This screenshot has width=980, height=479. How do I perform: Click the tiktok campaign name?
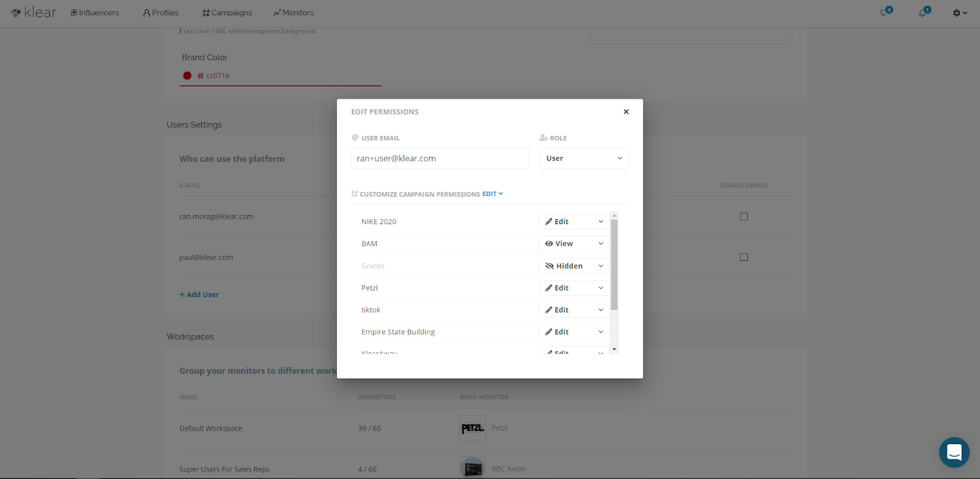click(x=371, y=310)
